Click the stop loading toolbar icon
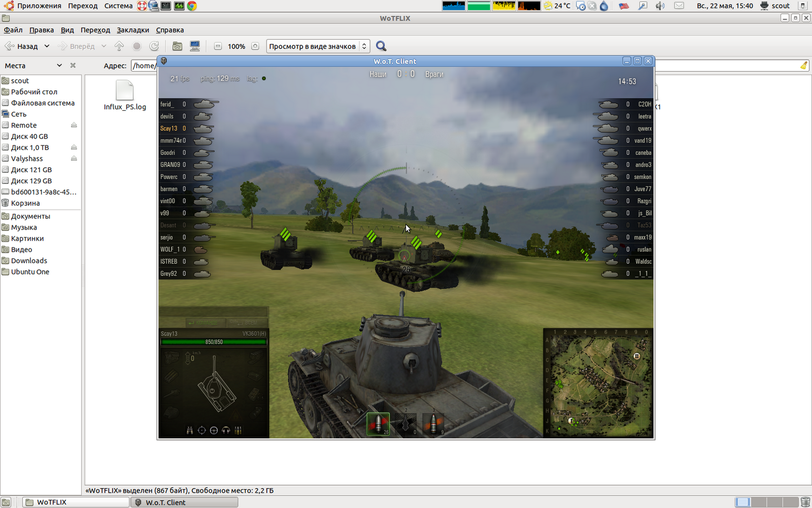The height and width of the screenshot is (508, 812). [137, 46]
